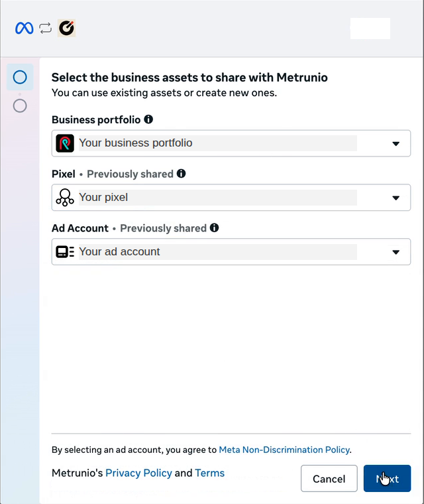
Task: Click 'Previously shared' text next to Pixel
Action: 130,174
